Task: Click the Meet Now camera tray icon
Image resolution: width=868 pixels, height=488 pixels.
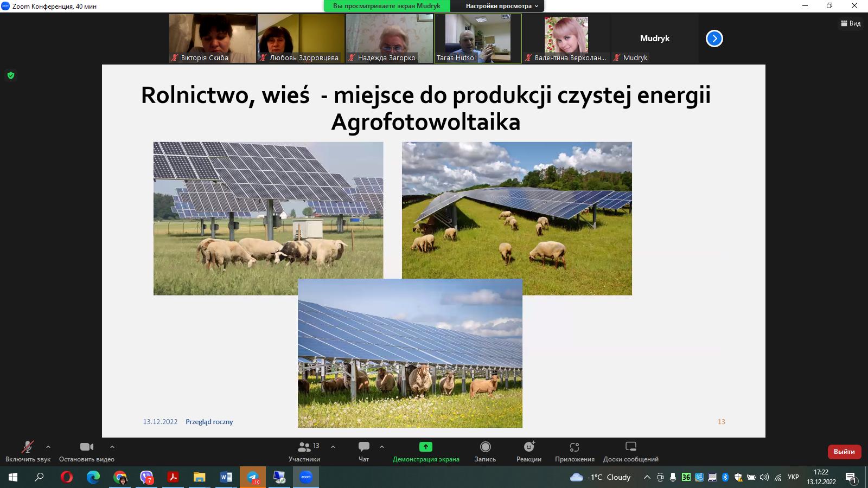Action: pos(660,477)
